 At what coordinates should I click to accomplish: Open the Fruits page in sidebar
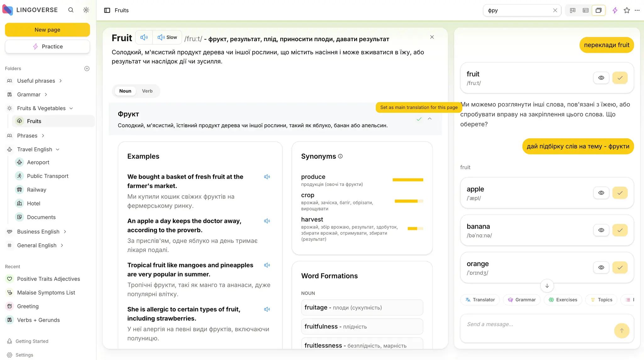coord(53,121)
